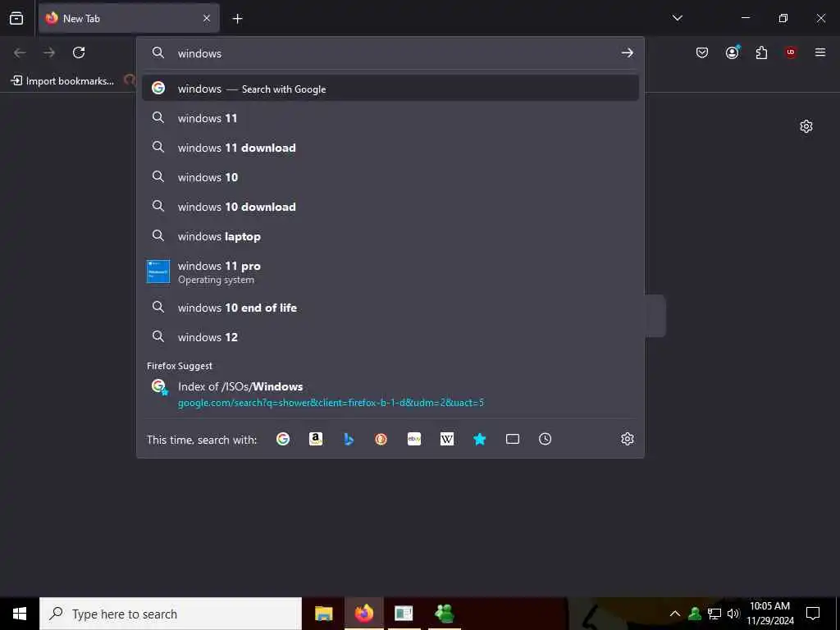Go back one page
This screenshot has width=840, height=630.
pyautogui.click(x=20, y=52)
